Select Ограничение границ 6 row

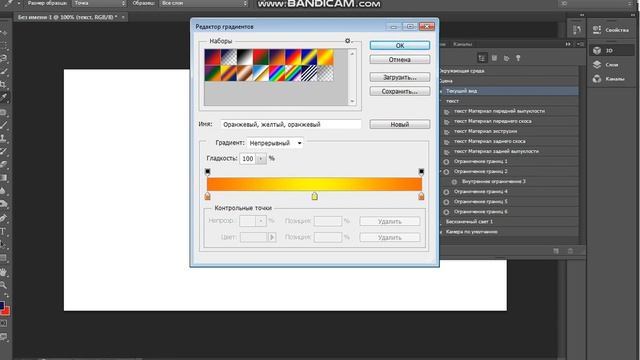click(509, 212)
